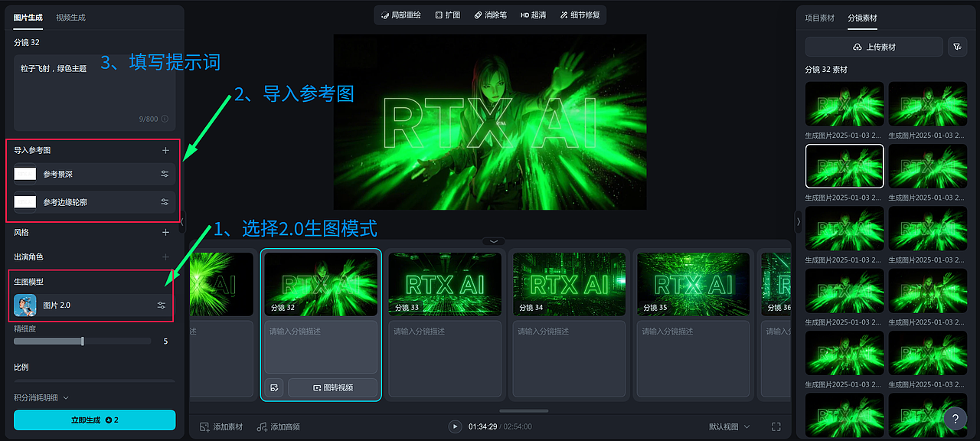
Task: Click the description field under 分镜 35
Action: coord(693,358)
